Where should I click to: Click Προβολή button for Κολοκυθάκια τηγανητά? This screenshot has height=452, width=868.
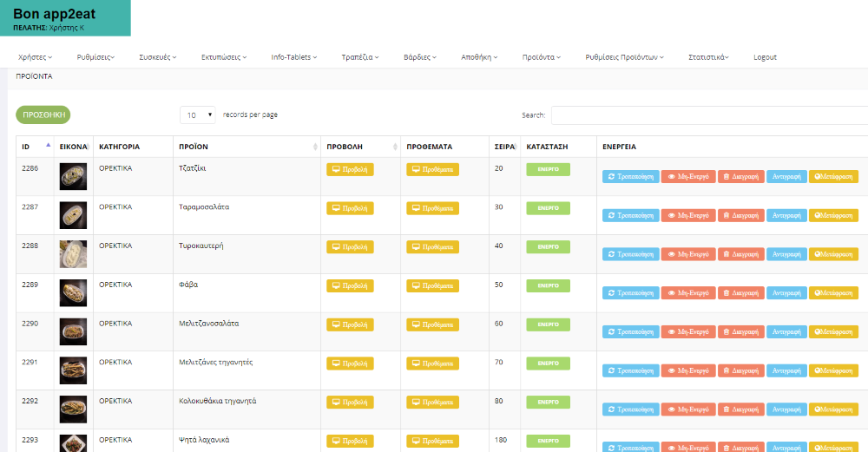tap(350, 402)
